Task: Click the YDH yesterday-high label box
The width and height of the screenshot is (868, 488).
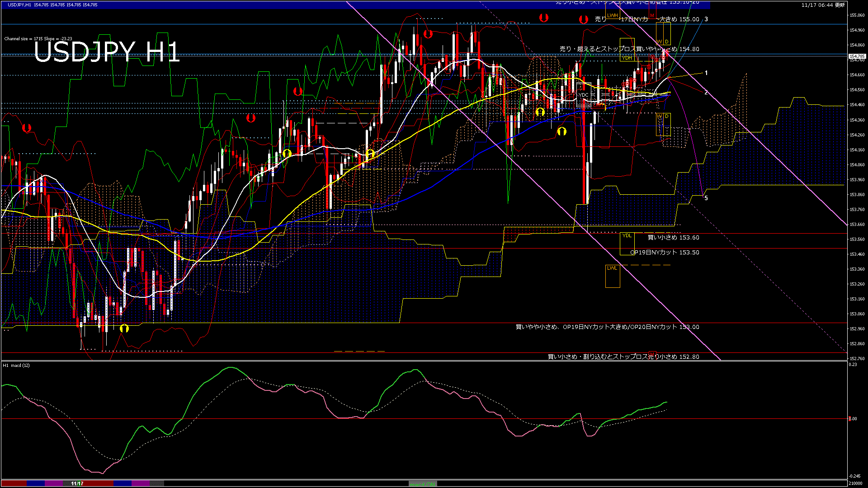Action: [627, 58]
